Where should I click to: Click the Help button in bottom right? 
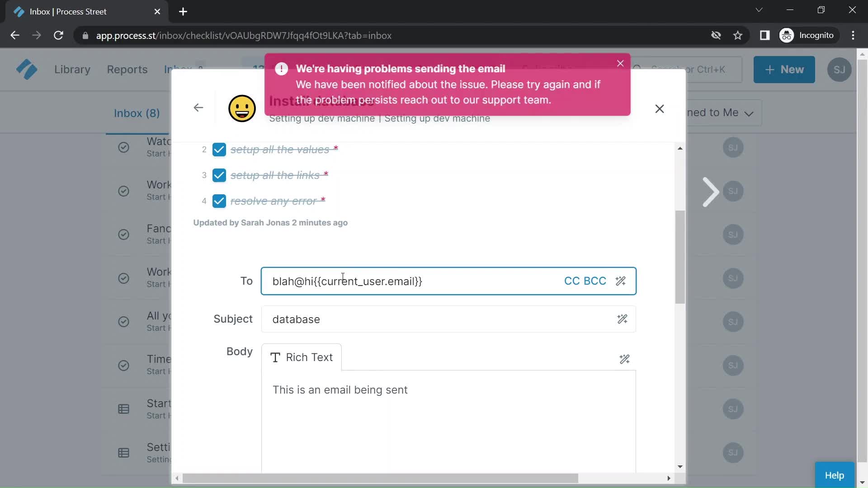835,474
